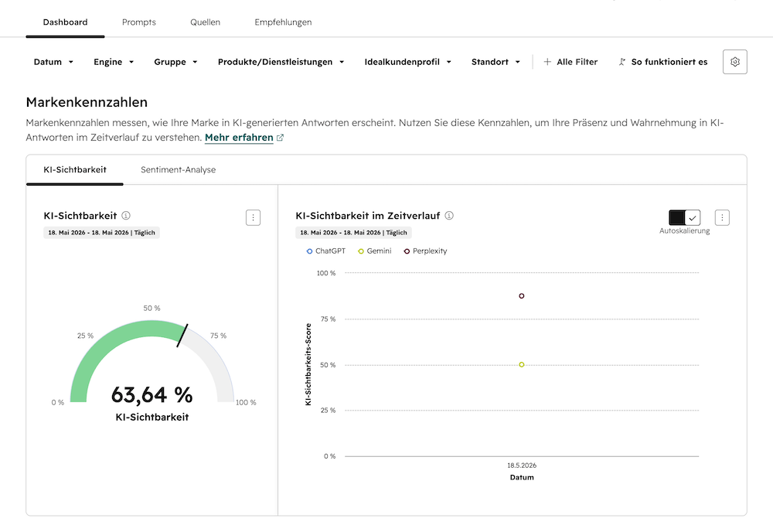This screenshot has width=773, height=532.
Task: Open Produkte/Dienstleistungen filter dropdown
Action: [x=281, y=62]
